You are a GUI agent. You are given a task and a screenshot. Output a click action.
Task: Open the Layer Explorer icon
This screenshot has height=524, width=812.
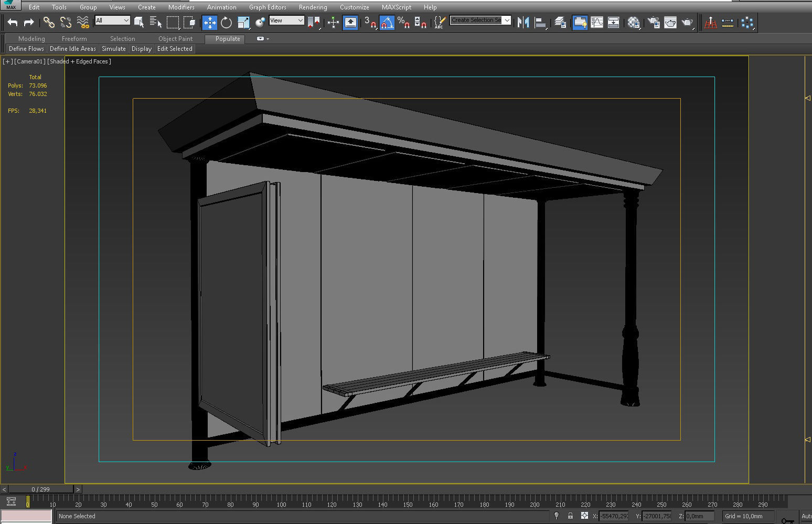click(x=560, y=22)
